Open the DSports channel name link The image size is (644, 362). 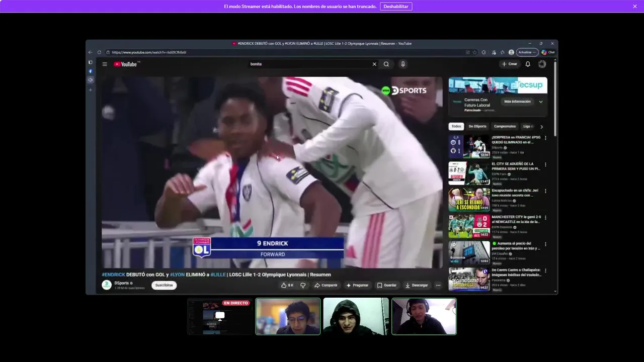pos(122,283)
